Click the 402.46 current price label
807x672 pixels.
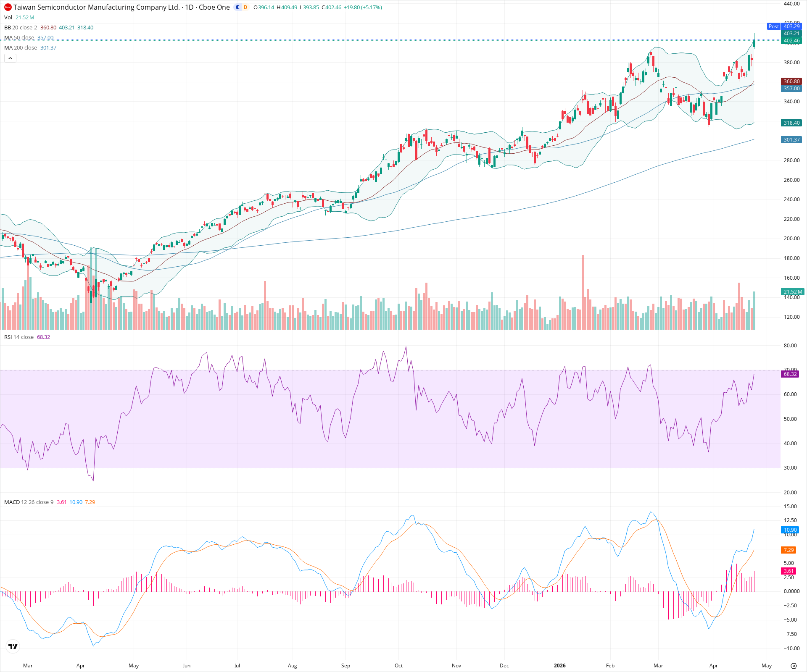click(792, 41)
